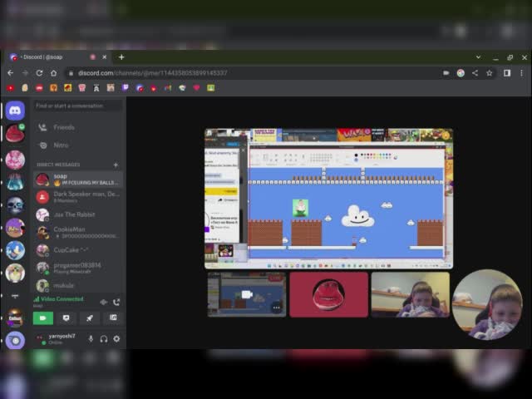Toggle the green camera button off
The image size is (532, 399).
pos(43,318)
